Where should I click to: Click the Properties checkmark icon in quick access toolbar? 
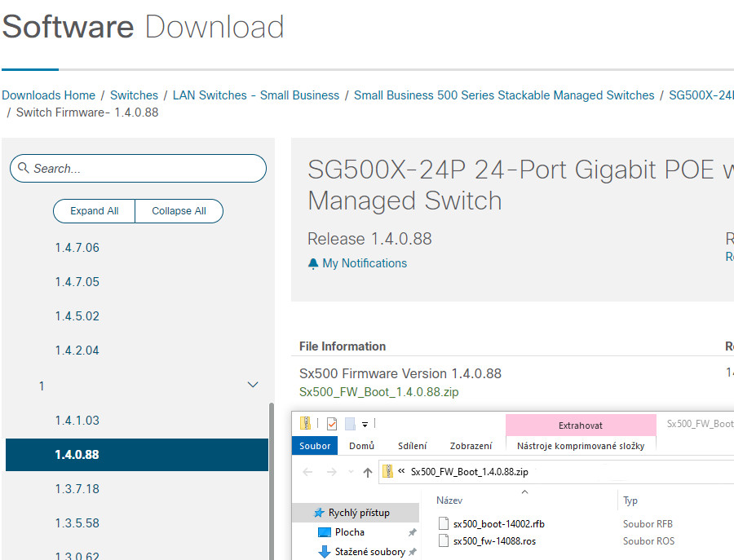click(x=332, y=424)
